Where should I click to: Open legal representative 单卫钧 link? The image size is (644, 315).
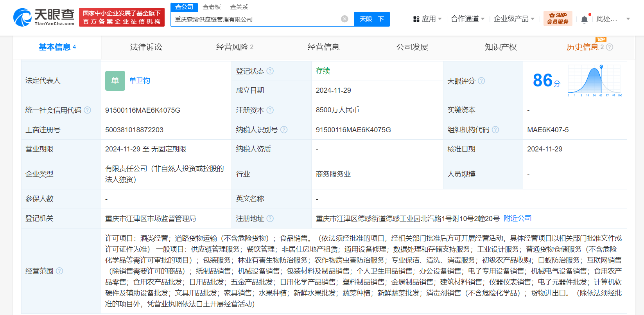point(140,80)
